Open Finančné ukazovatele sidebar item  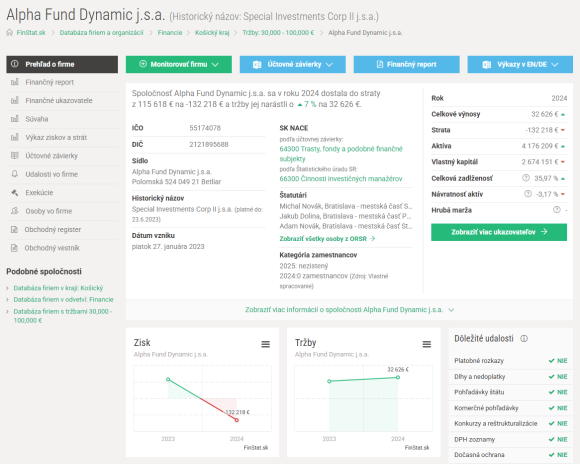point(62,101)
